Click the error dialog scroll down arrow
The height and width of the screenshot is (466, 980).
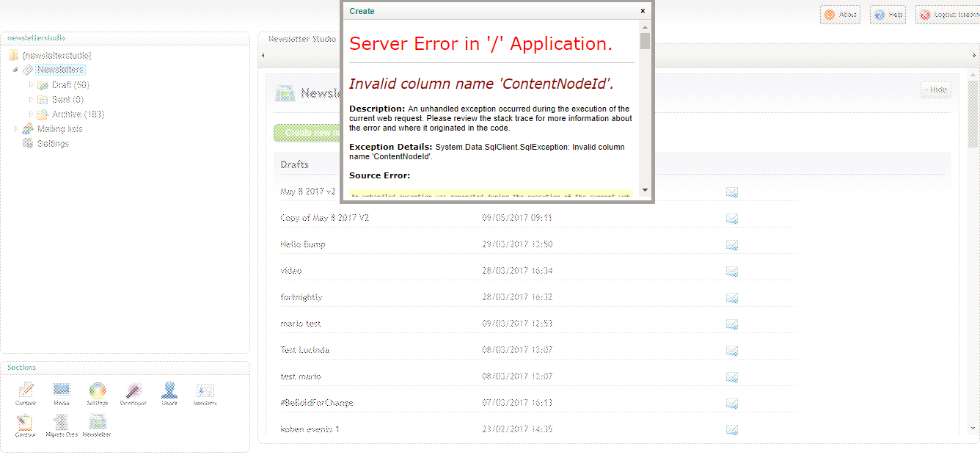click(645, 190)
